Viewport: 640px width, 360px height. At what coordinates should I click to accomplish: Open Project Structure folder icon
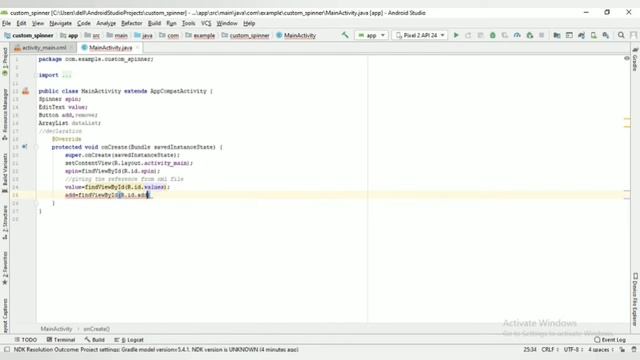tap(557, 36)
